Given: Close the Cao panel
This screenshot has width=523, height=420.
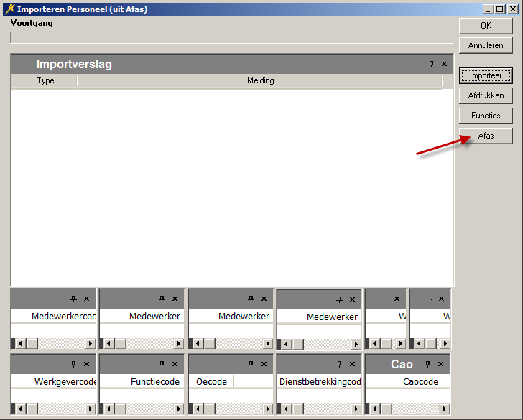Looking at the screenshot, I should point(442,364).
